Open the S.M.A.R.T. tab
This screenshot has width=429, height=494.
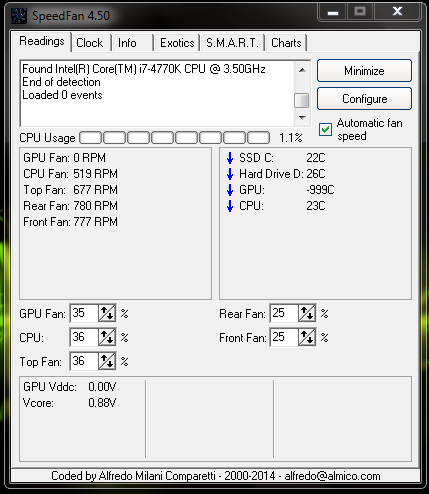[232, 43]
